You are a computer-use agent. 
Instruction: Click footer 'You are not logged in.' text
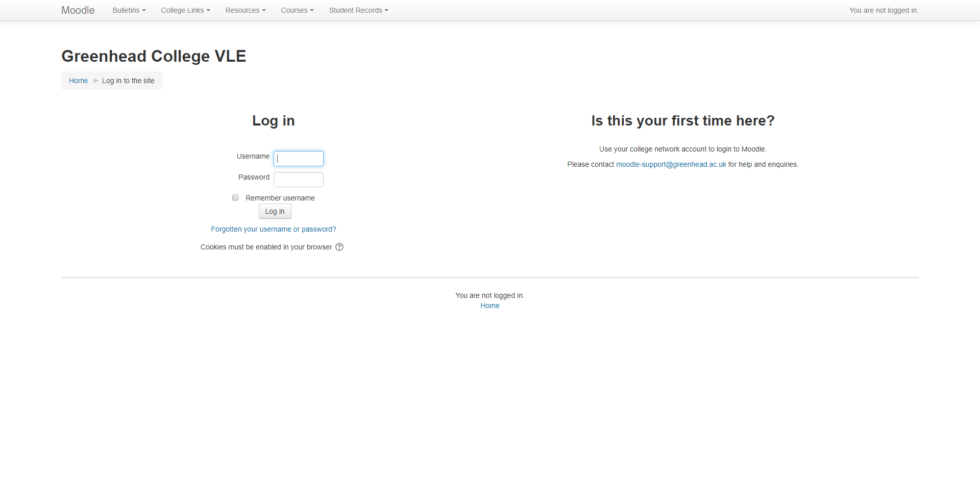tap(490, 295)
